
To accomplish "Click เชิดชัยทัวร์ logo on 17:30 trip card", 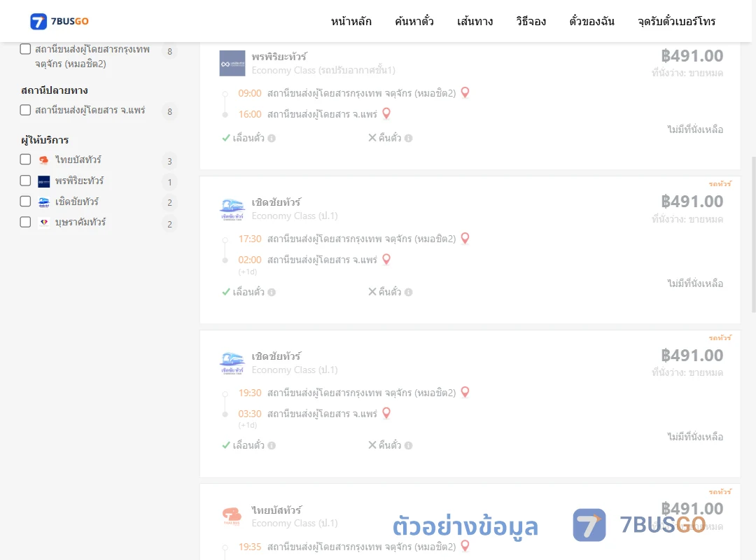I will (232, 209).
